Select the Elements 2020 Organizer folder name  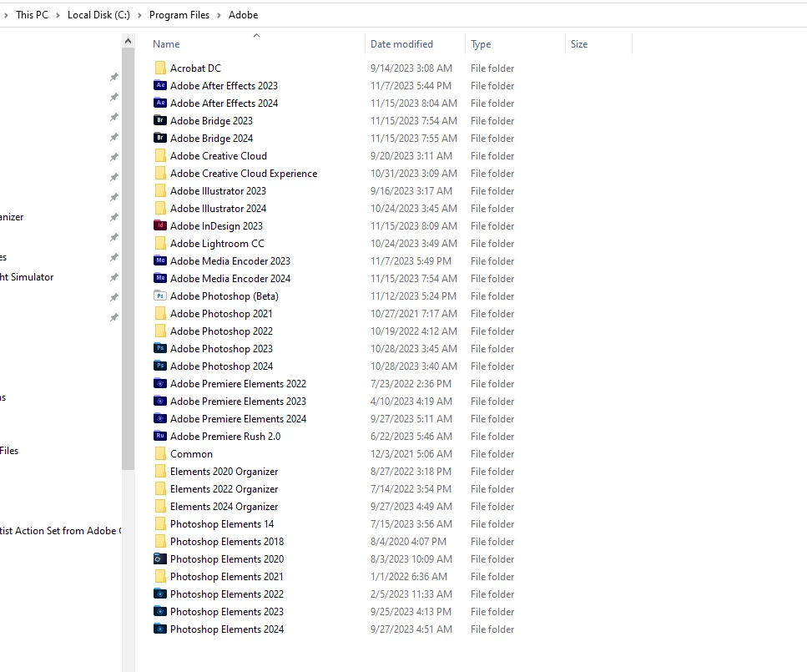point(224,471)
